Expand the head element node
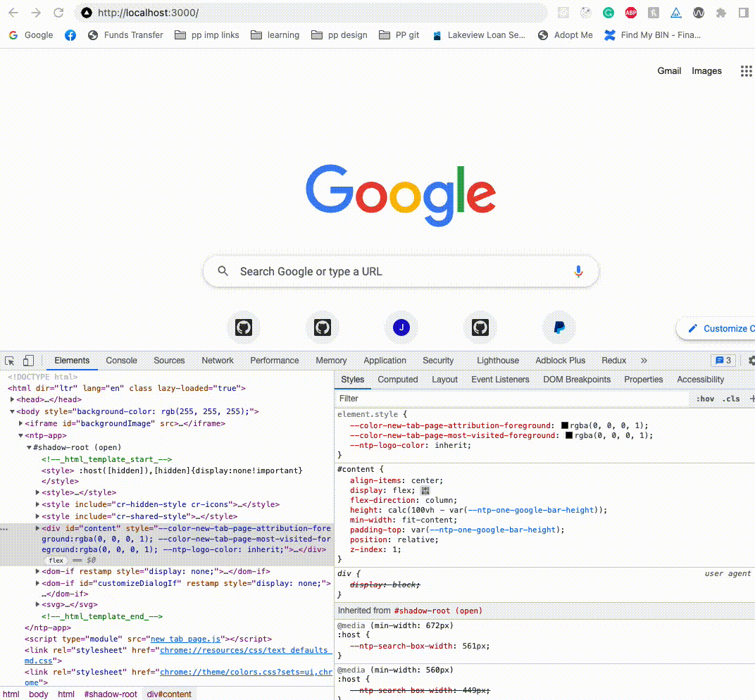Viewport: 755px width, 700px height. tap(12, 399)
